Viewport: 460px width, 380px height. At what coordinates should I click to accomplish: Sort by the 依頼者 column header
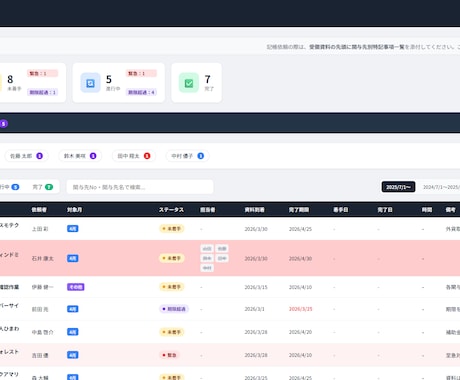pyautogui.click(x=39, y=210)
